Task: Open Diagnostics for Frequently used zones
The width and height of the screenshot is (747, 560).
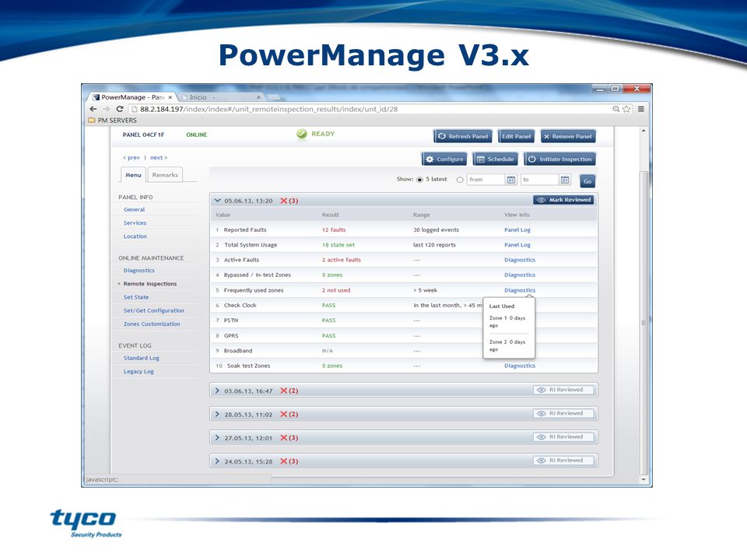Action: click(x=520, y=290)
